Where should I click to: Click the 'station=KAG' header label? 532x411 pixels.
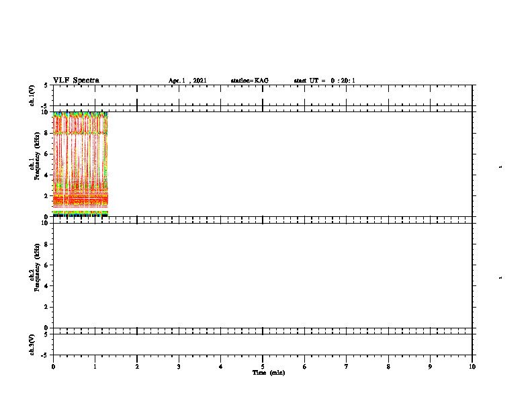point(250,81)
